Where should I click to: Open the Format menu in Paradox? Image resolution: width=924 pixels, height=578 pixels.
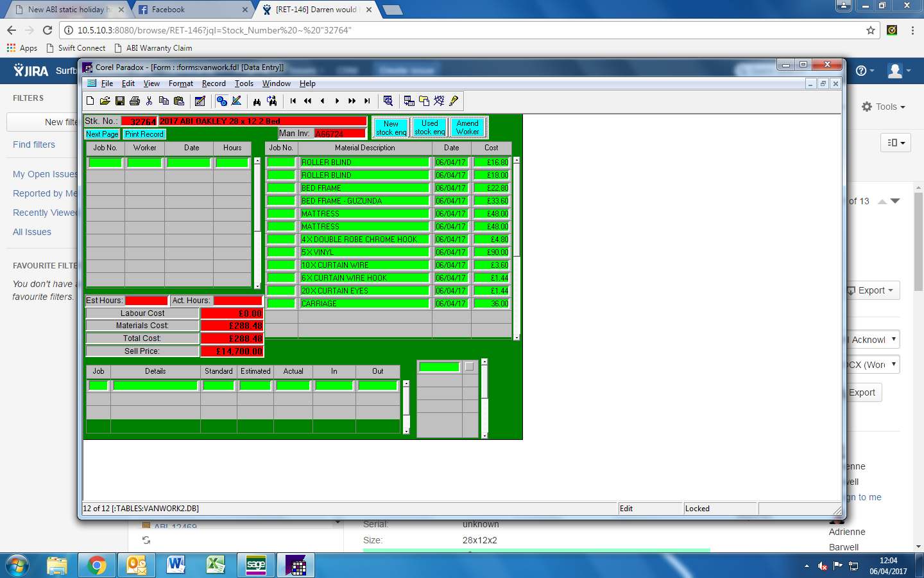[x=181, y=83]
